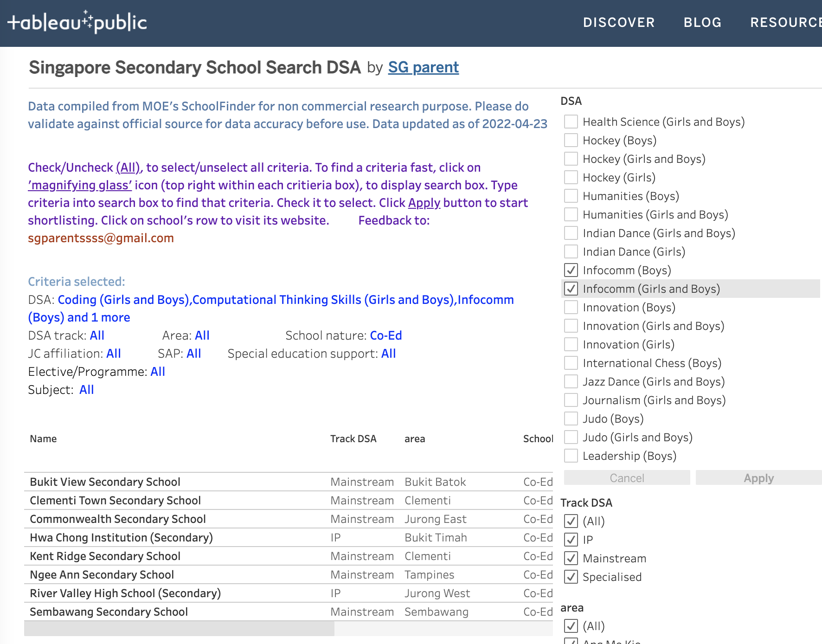Check Journalism (Girls and Boys)
822x644 pixels.
(571, 400)
